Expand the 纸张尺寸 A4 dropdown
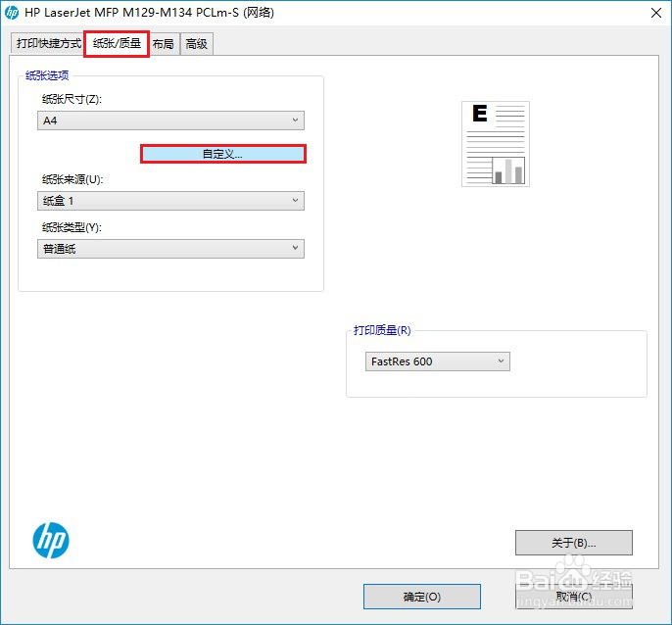Viewport: 672px width, 625px height. [170, 120]
